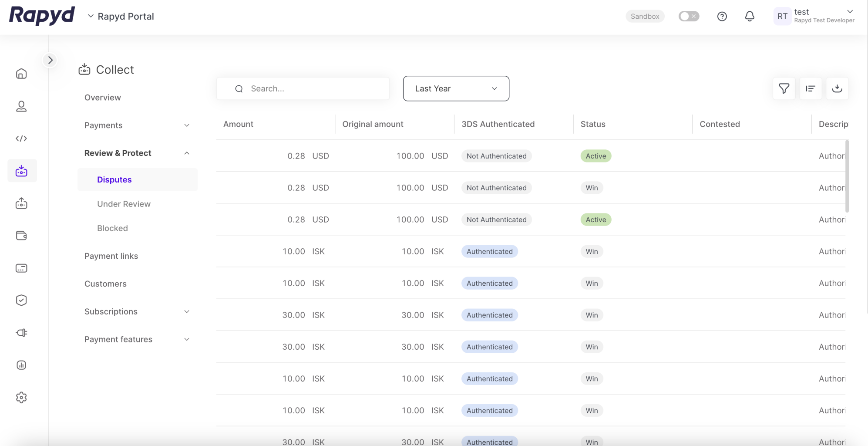
Task: Open the Last Year date range dropdown
Action: tap(456, 88)
